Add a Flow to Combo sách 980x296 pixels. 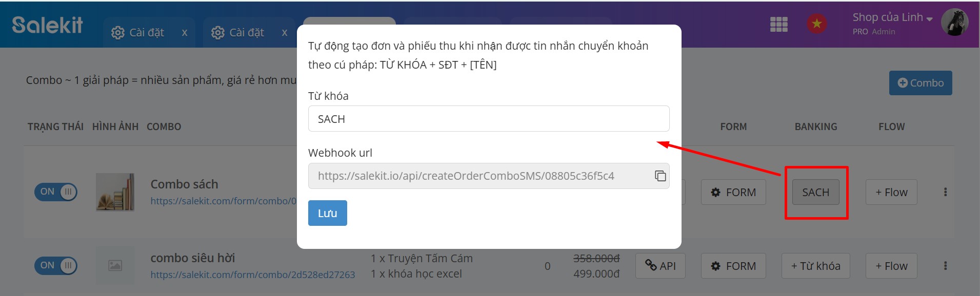point(891,192)
